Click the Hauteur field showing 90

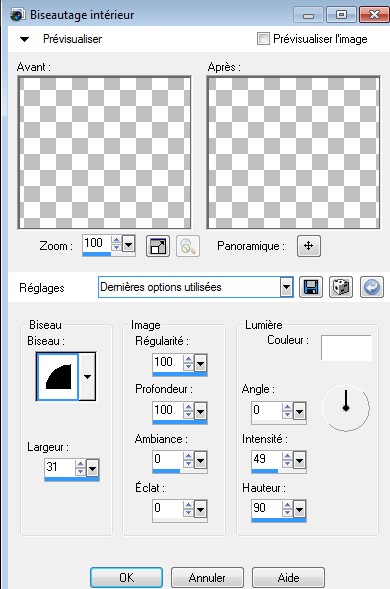tap(267, 508)
